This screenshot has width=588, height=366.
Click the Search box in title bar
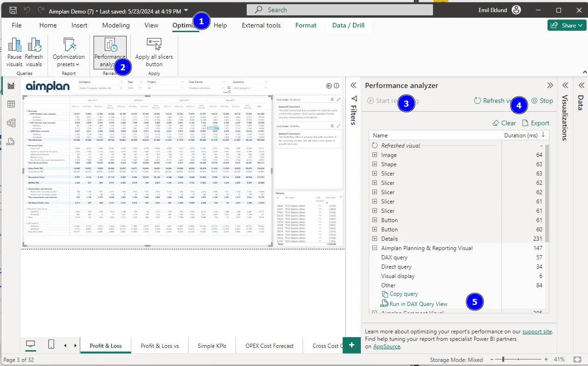pos(340,10)
